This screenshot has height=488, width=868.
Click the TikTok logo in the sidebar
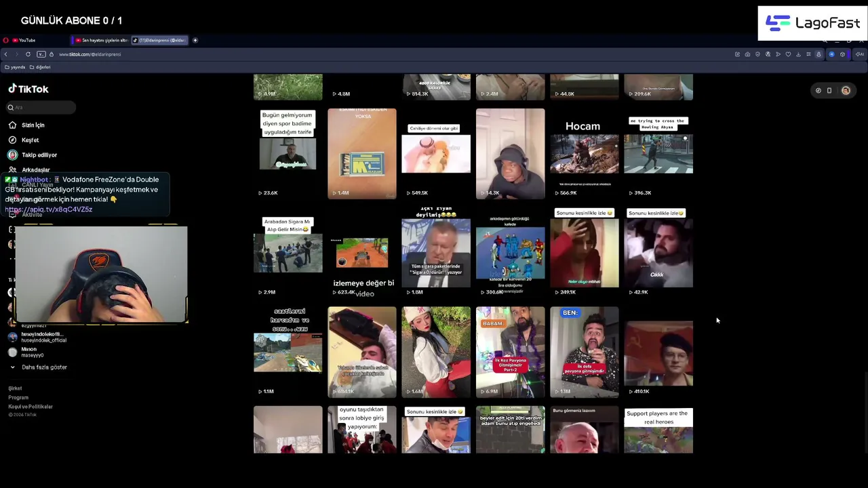coord(28,89)
